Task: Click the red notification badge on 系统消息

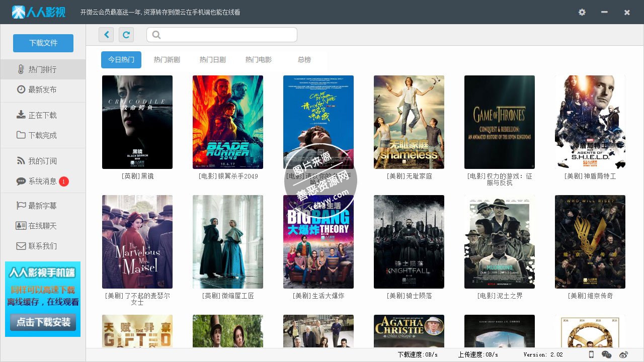Action: pos(64,182)
